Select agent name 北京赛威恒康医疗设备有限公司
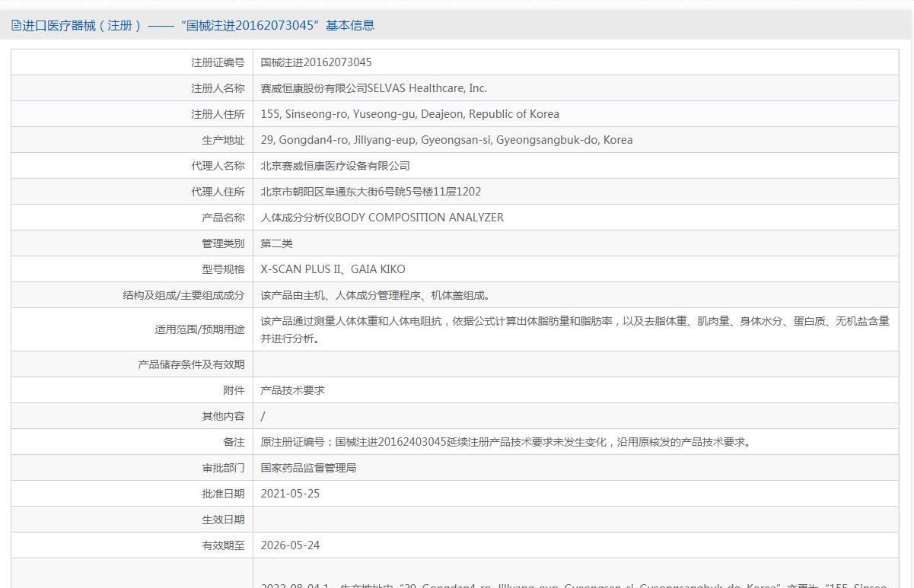Image resolution: width=914 pixels, height=588 pixels. [x=335, y=166]
